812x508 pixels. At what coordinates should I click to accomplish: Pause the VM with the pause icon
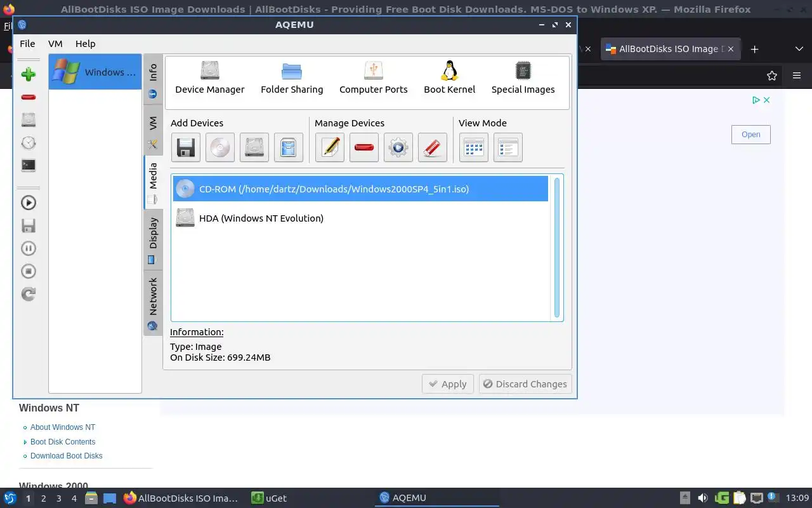click(x=28, y=248)
